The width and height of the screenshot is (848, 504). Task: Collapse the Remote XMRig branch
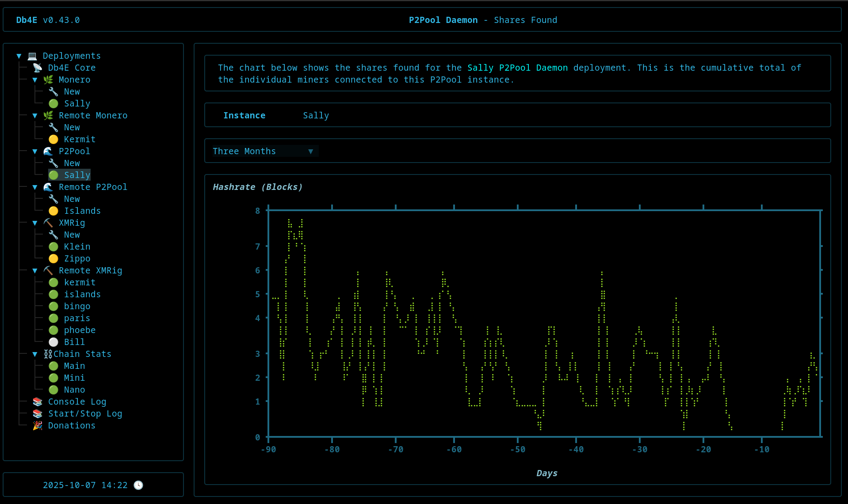(35, 270)
